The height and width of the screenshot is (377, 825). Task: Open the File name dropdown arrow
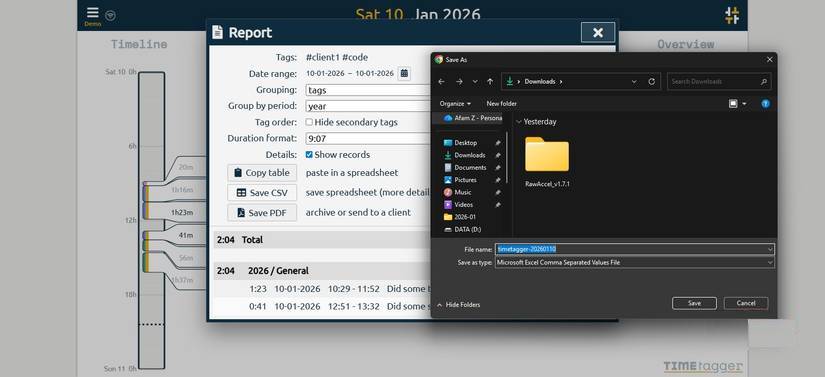[770, 249]
